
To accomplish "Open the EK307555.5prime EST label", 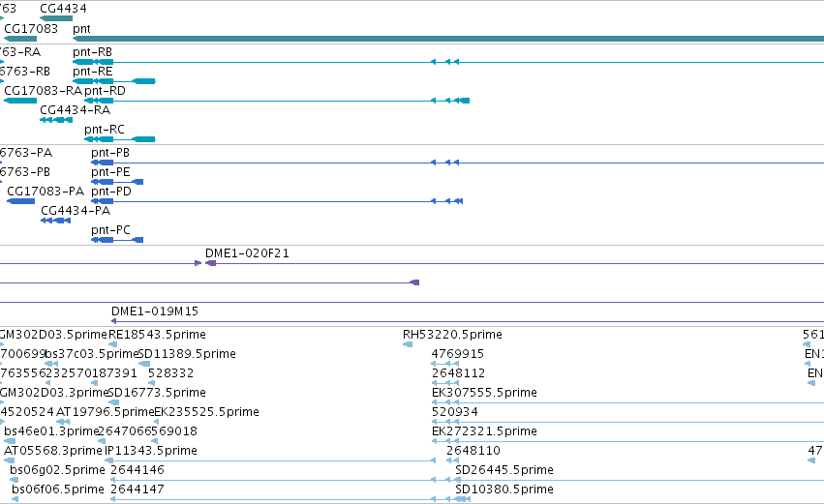I will (484, 393).
